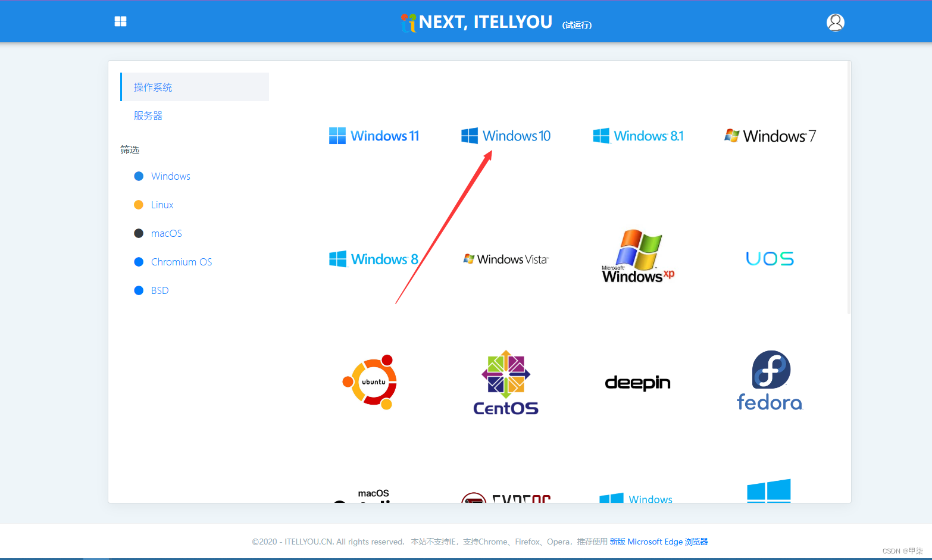Click the panel's vertical scrollbar
The width and height of the screenshot is (932, 560).
(x=849, y=187)
